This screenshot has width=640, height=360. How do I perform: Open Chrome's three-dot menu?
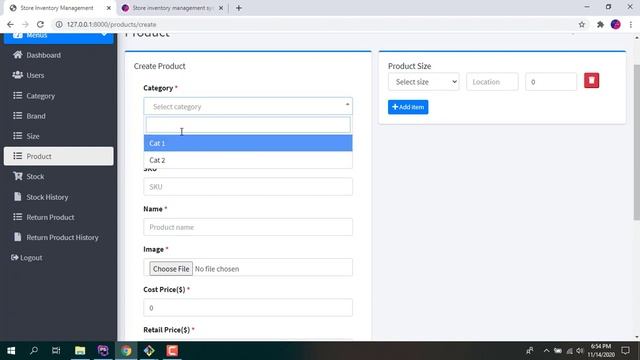pyautogui.click(x=631, y=24)
